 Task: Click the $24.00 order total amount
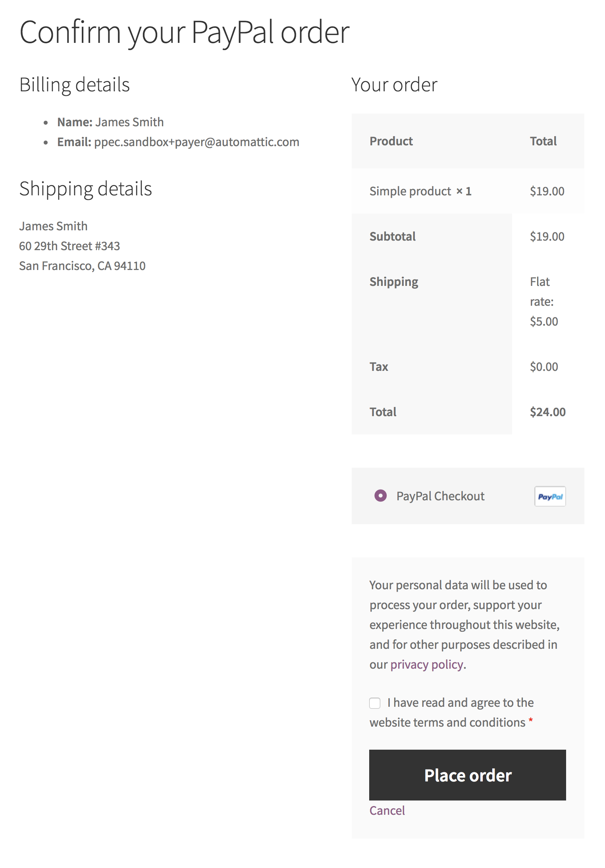point(547,412)
